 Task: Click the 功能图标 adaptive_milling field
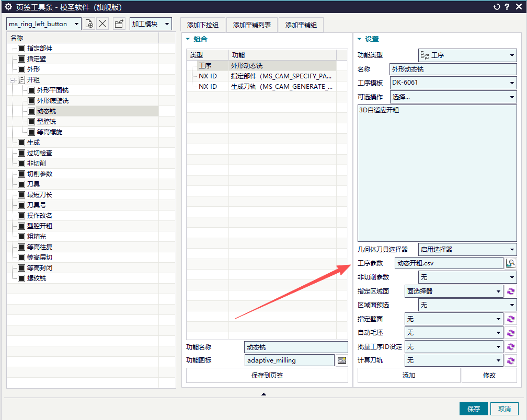[290, 360]
